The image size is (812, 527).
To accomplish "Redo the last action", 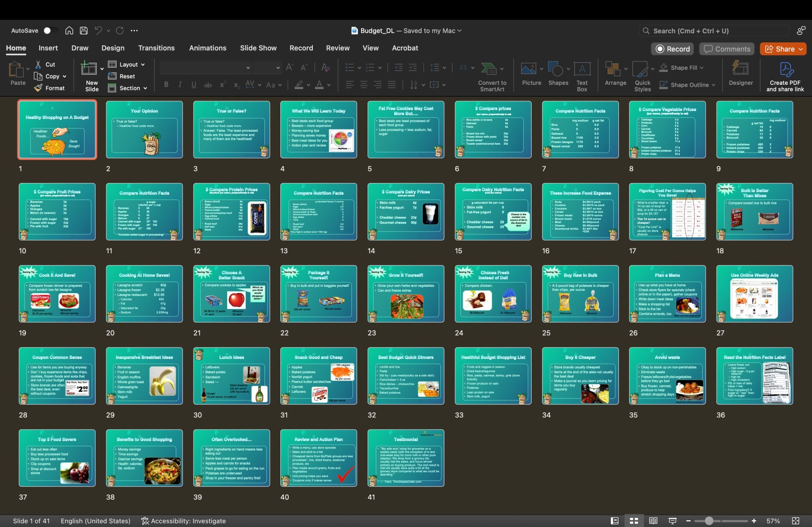I will click(x=120, y=31).
